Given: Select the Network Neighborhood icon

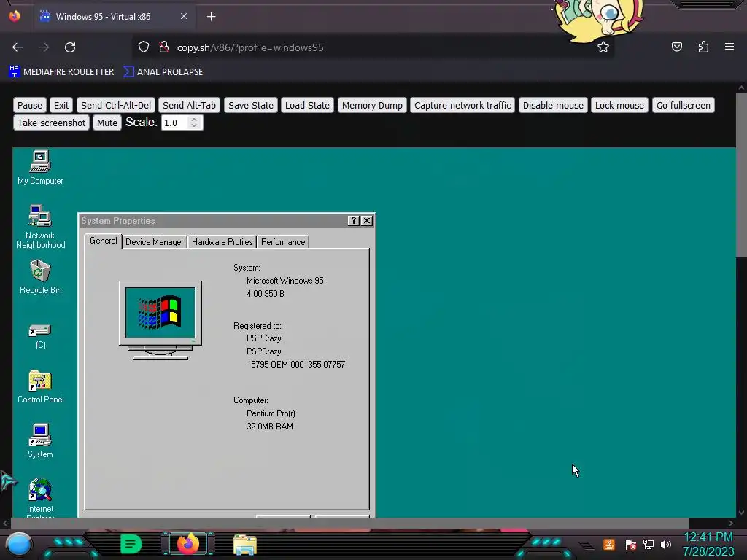Looking at the screenshot, I should (x=40, y=227).
